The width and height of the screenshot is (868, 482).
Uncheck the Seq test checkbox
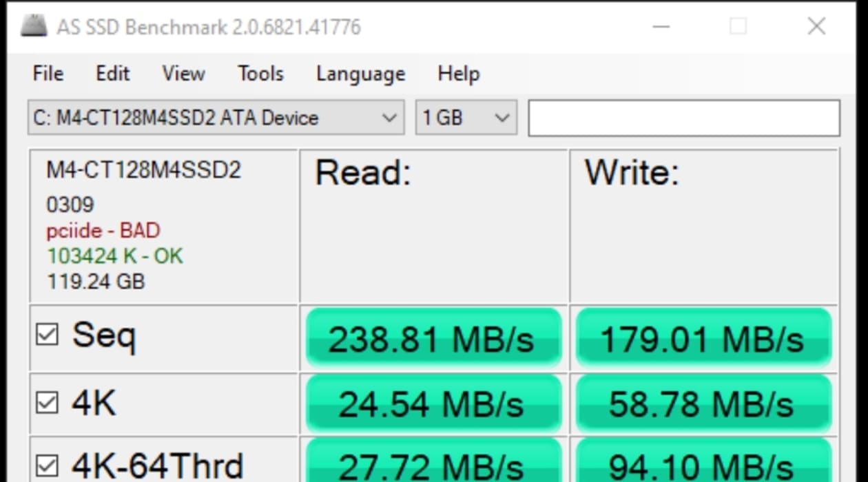47,335
